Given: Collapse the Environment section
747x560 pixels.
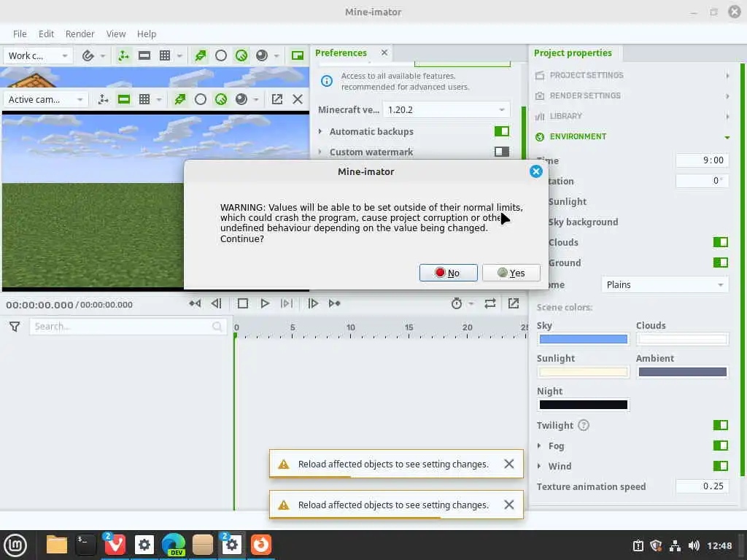Looking at the screenshot, I should coord(632,136).
